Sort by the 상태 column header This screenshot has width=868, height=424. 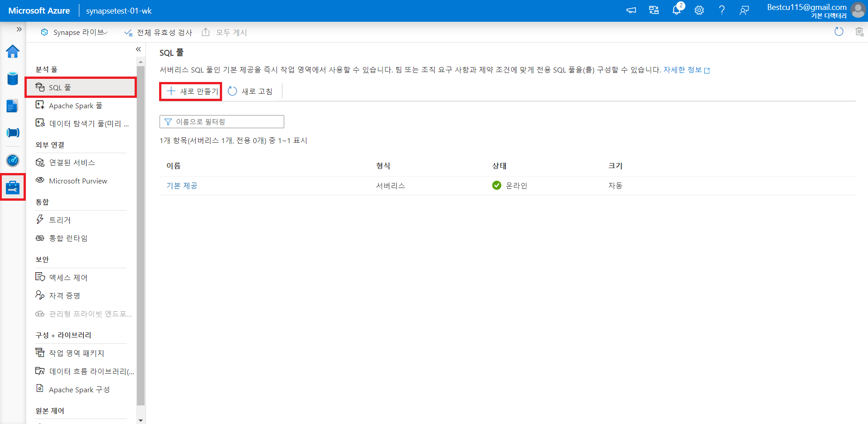click(x=499, y=166)
